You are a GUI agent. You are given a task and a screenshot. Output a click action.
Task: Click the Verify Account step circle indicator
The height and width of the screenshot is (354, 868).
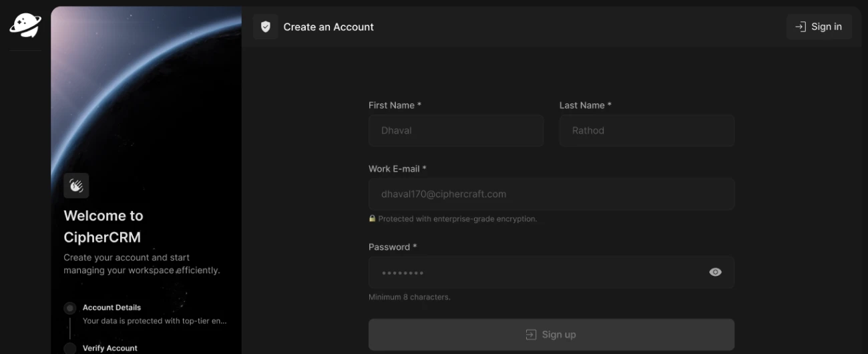point(70,348)
